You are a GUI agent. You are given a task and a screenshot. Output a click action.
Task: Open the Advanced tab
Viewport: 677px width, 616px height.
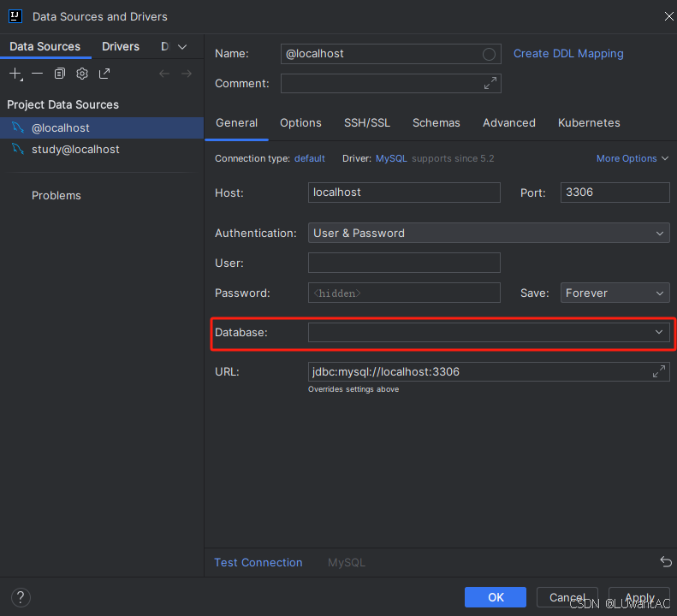[509, 123]
